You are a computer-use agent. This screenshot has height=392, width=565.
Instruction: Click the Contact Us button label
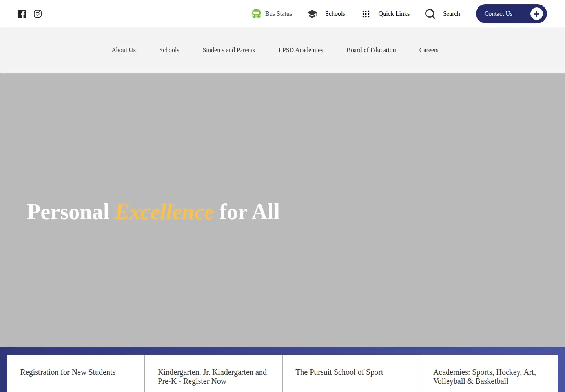pyautogui.click(x=498, y=14)
